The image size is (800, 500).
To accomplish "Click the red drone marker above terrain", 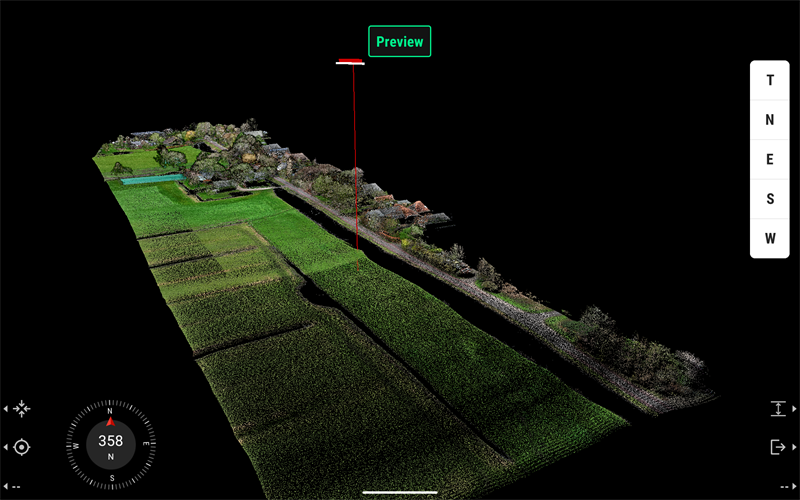I will [x=350, y=62].
